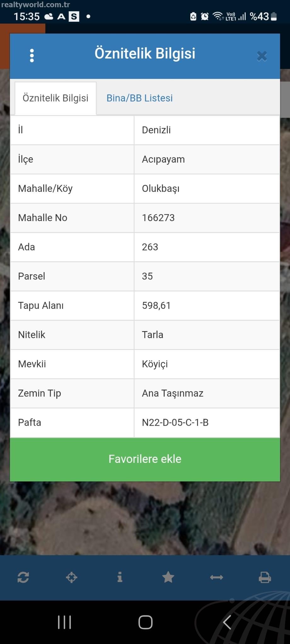Tap the satellite map below dialog
Viewport: 290px width, 644px height.
(145, 519)
